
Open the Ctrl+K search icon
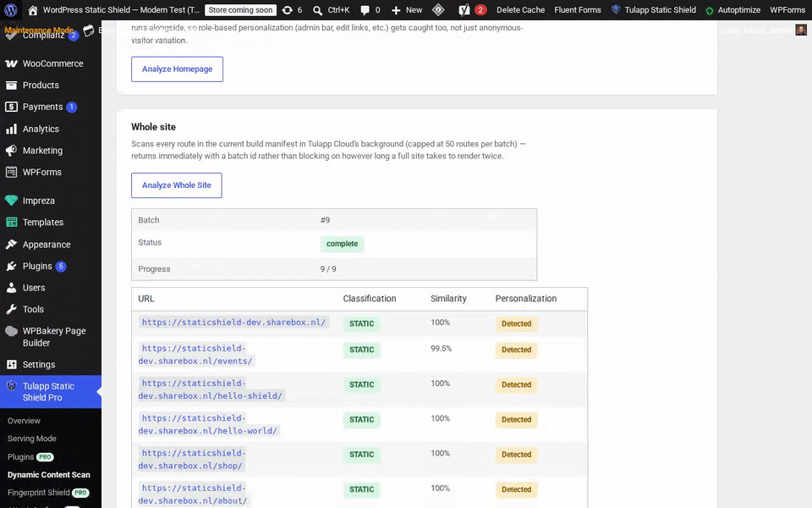[x=317, y=10]
